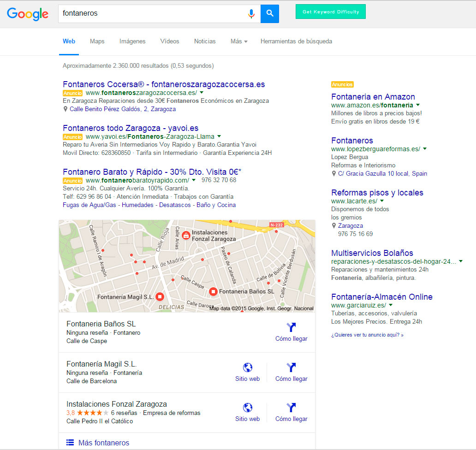Open Reformas pisos y locales ad
476x450 pixels.
click(x=377, y=193)
